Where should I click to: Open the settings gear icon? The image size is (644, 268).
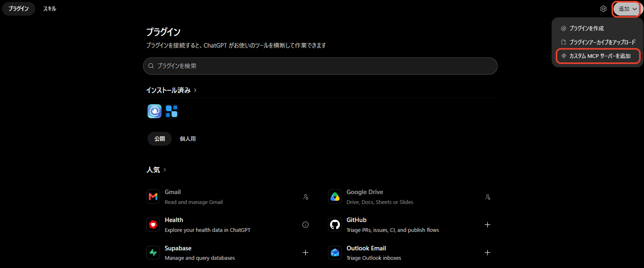click(603, 9)
